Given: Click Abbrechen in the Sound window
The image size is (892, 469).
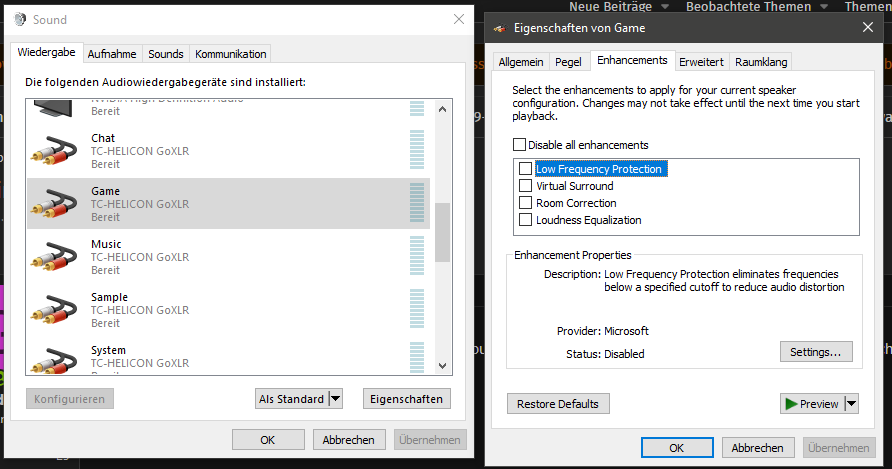Looking at the screenshot, I should 349,440.
